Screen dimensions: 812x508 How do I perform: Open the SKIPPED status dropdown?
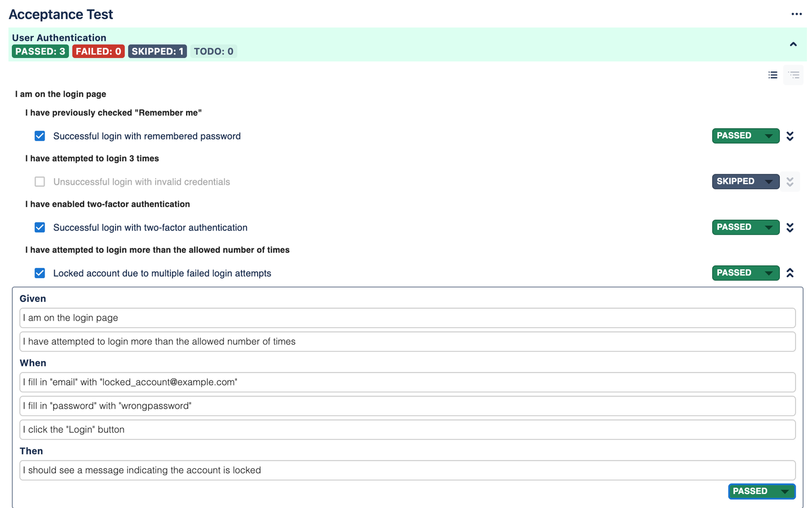745,182
